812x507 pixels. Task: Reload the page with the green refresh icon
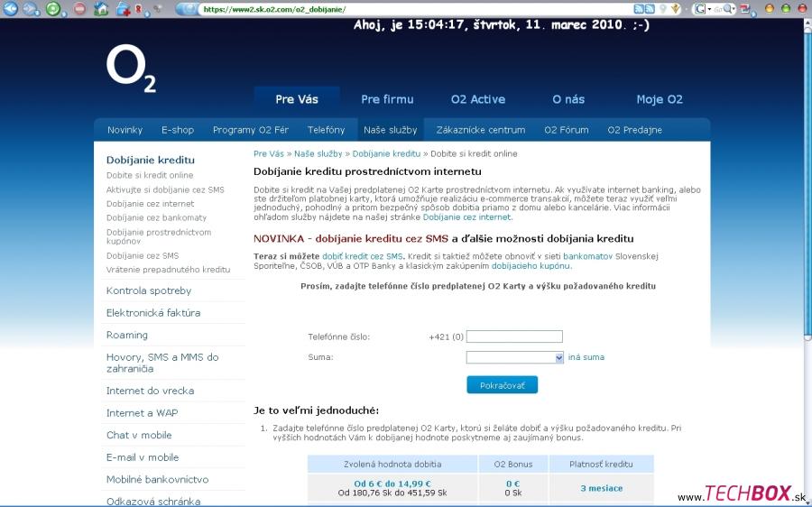(x=53, y=8)
